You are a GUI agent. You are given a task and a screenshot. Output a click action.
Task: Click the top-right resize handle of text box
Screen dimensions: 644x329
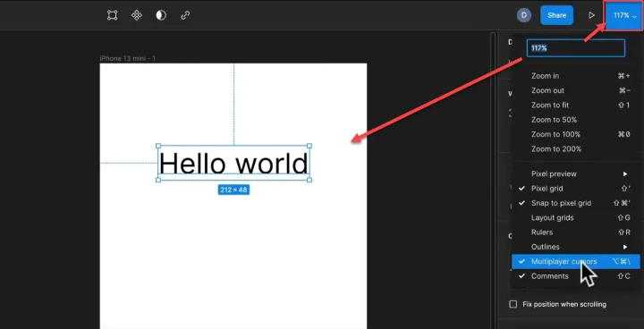point(309,146)
